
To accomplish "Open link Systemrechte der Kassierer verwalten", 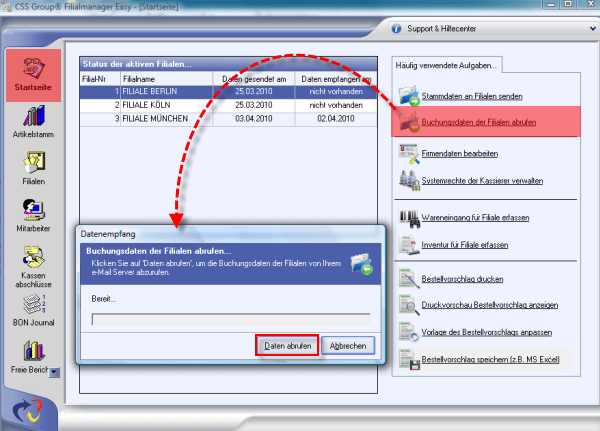I will (482, 181).
